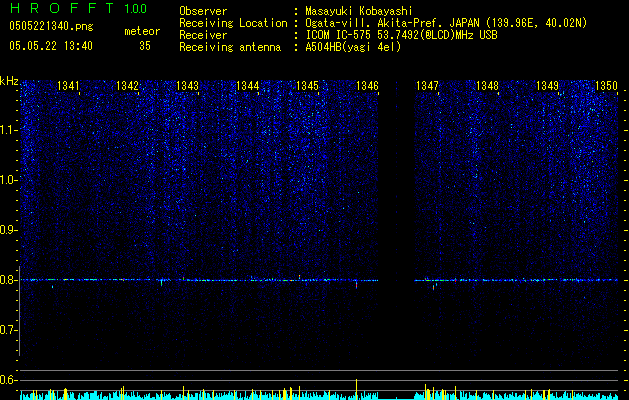Image resolution: width=629 pixels, height=400 pixels.
Task: Click the Receiving Location label
Action: [233, 23]
